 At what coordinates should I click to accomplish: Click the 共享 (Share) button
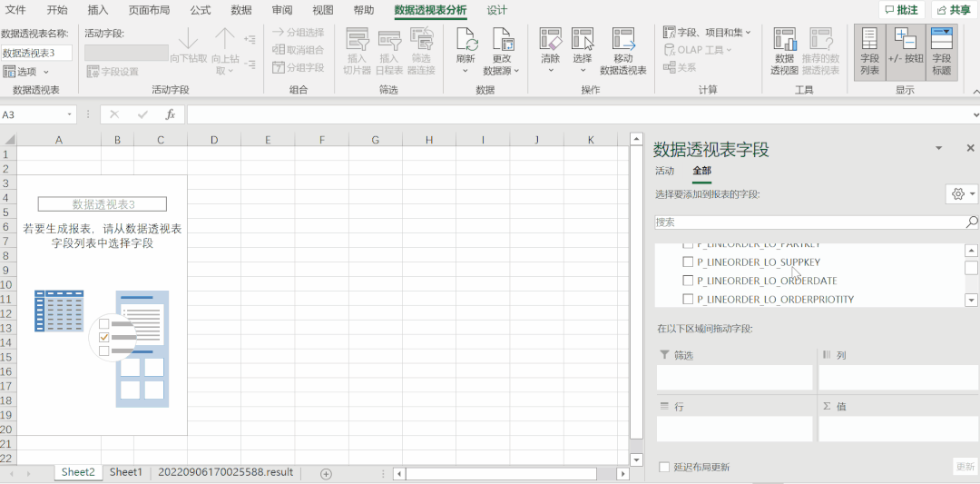(x=955, y=9)
